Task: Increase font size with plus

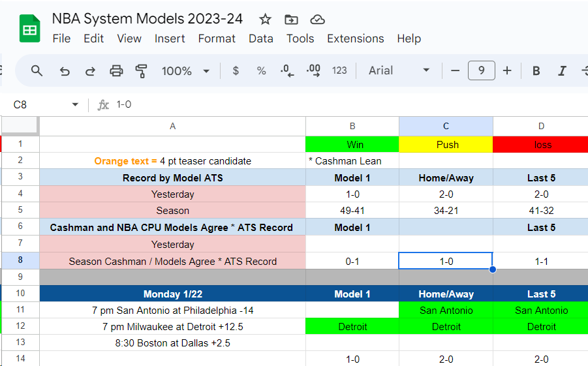Action: [x=507, y=70]
